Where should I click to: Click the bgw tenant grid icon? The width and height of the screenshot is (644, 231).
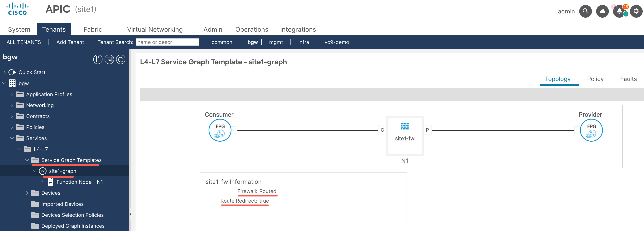(12, 83)
